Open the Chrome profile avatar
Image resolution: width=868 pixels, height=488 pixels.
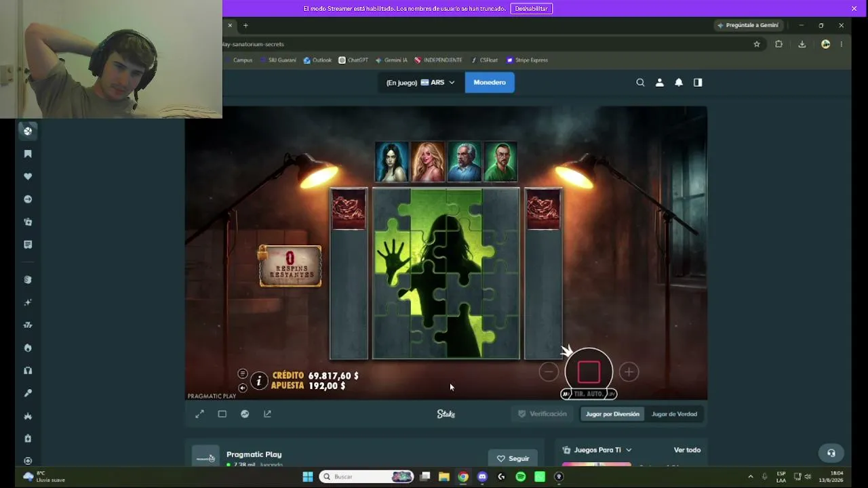pos(825,44)
